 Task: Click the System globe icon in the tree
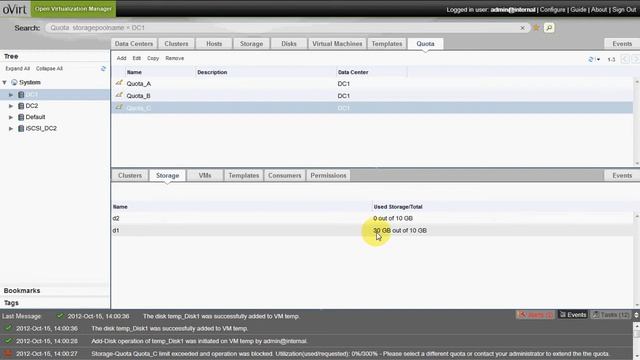[x=14, y=82]
